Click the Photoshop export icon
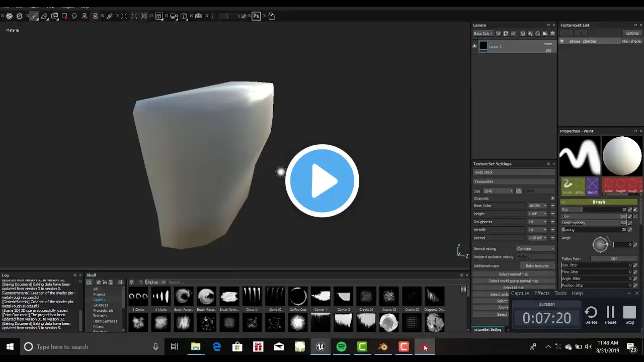644x362 pixels. 256,16
